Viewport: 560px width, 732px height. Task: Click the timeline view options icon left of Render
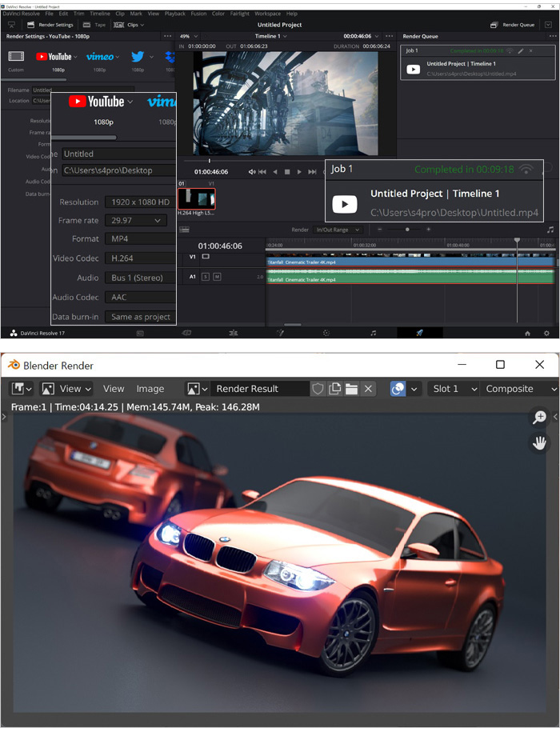tap(184, 230)
